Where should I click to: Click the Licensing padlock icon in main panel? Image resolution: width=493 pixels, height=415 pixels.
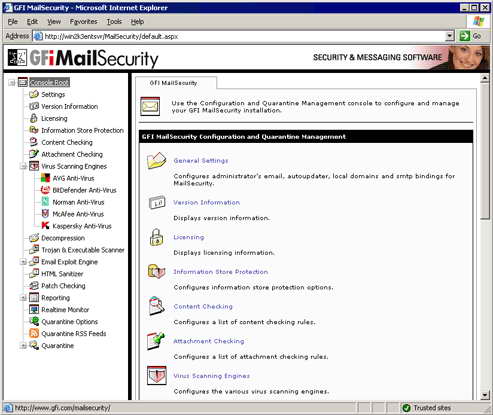pyautogui.click(x=156, y=237)
